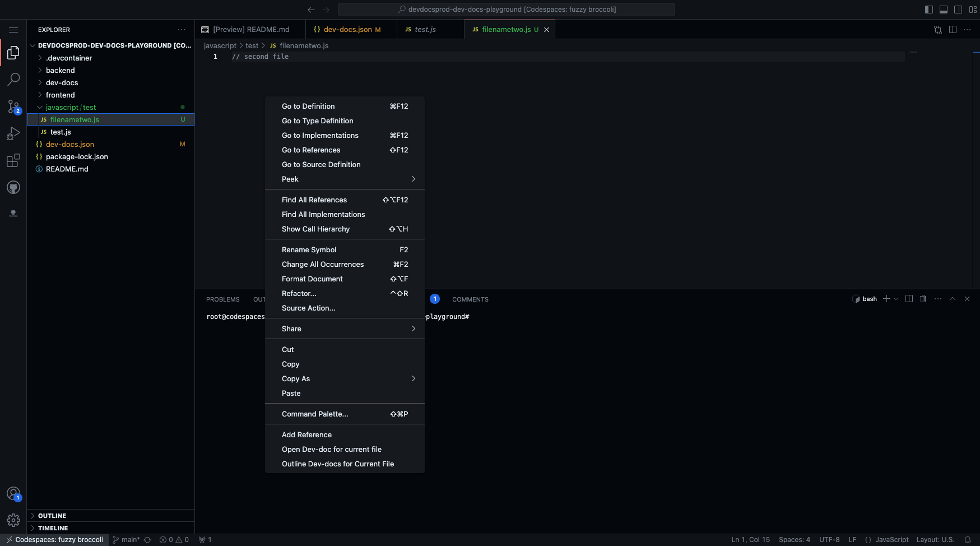The height and width of the screenshot is (546, 980).
Task: Open the Search view in activity bar
Action: point(13,80)
